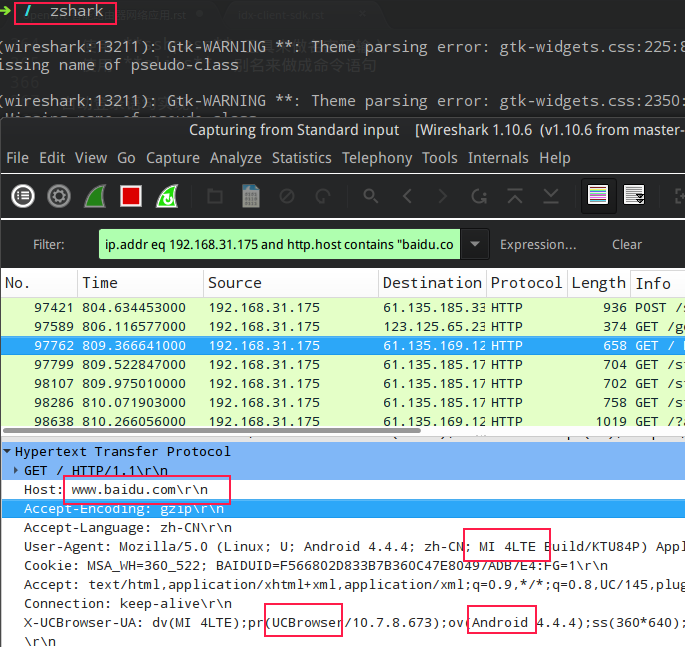Expand the GET / HTTP/1.1 line

16,470
